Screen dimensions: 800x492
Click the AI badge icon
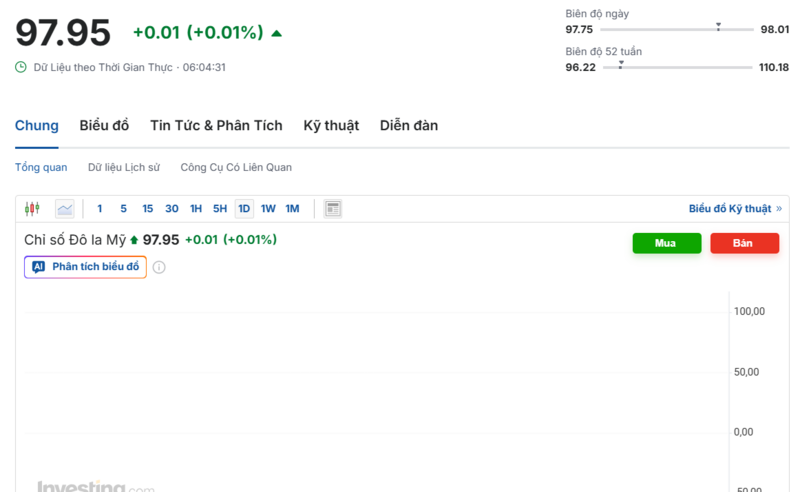(38, 267)
